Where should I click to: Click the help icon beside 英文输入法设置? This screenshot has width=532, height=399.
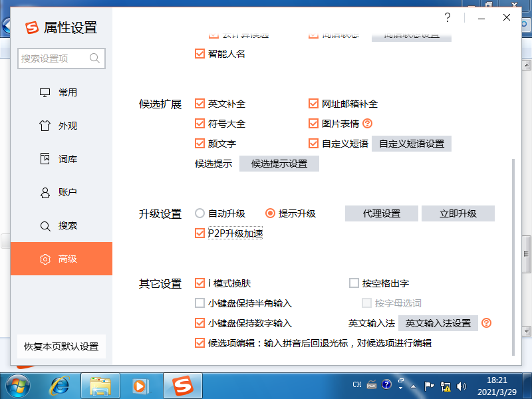coord(487,323)
